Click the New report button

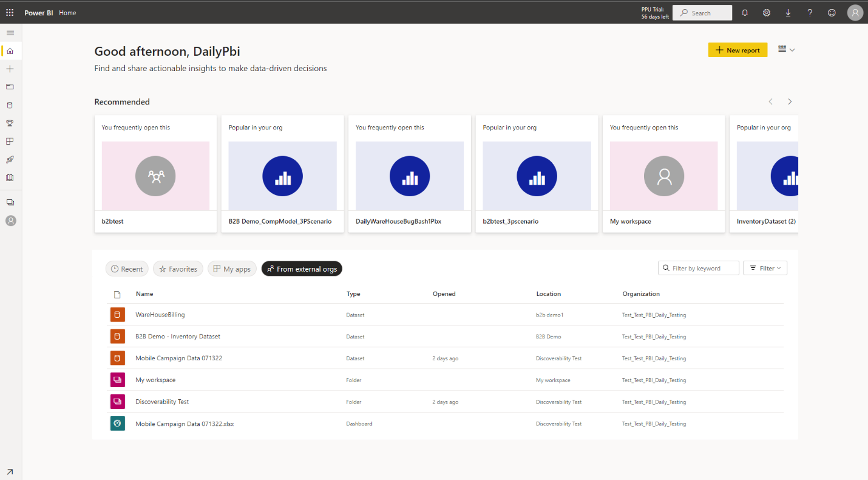pos(737,50)
